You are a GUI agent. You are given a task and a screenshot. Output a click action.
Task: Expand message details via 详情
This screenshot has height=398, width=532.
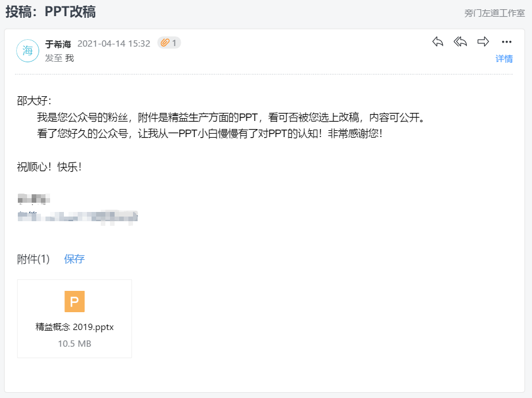pos(504,59)
